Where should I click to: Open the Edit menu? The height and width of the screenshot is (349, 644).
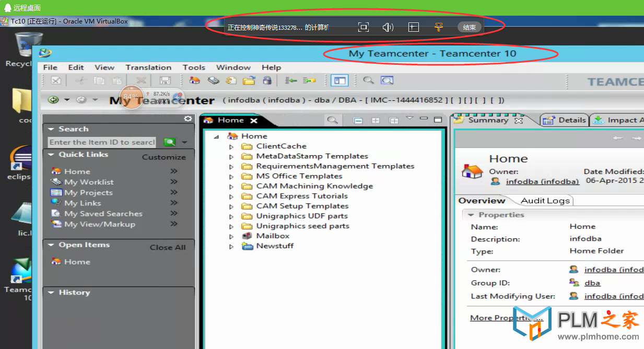(x=76, y=67)
